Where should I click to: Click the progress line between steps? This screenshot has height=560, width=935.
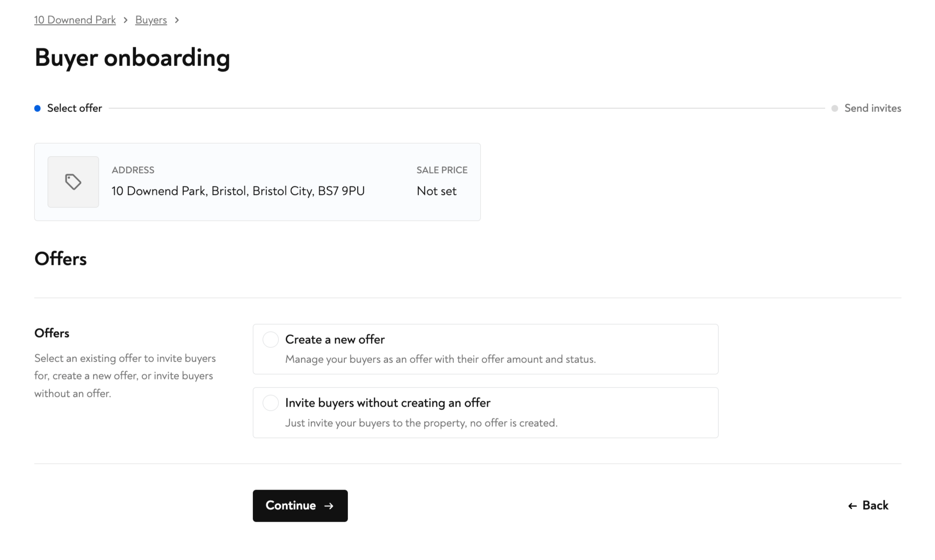467,108
